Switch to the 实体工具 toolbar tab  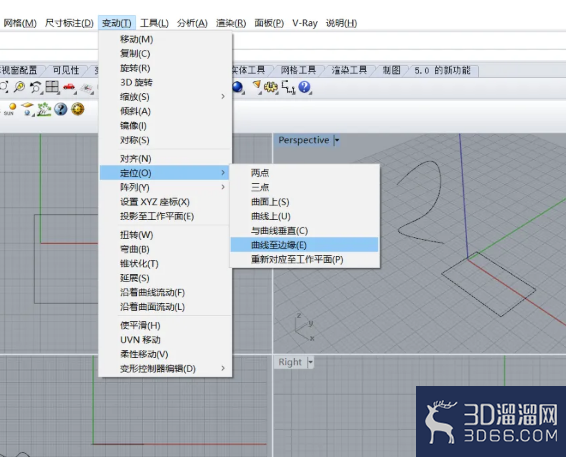click(249, 70)
